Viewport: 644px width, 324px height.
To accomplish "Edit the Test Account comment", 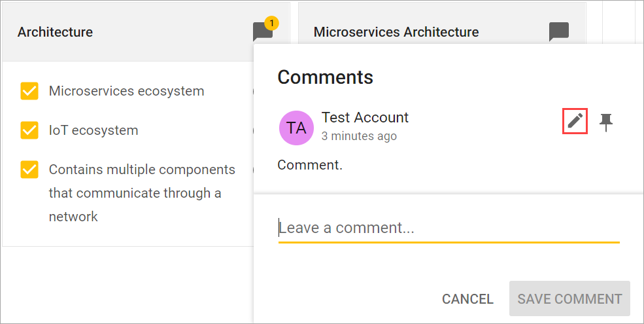I will [575, 121].
